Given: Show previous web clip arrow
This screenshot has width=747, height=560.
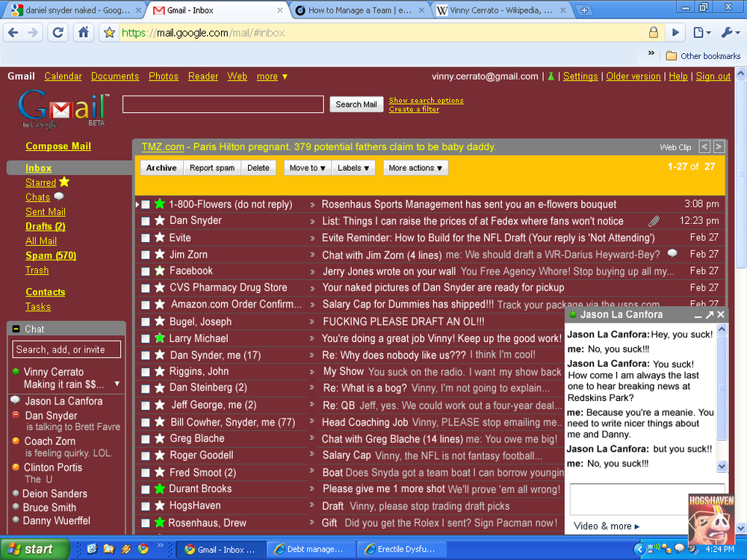Looking at the screenshot, I should coord(704,146).
